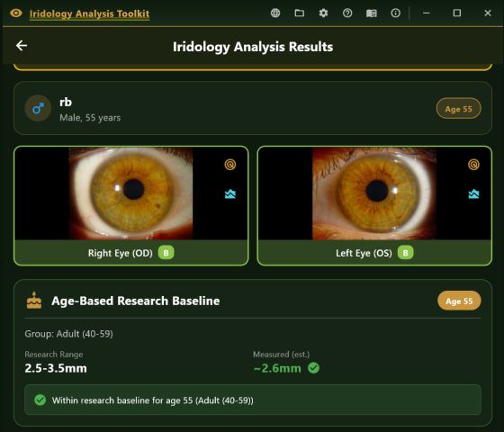Click the 'Left Eye (OS)' label
504x432 pixels.
[364, 253]
